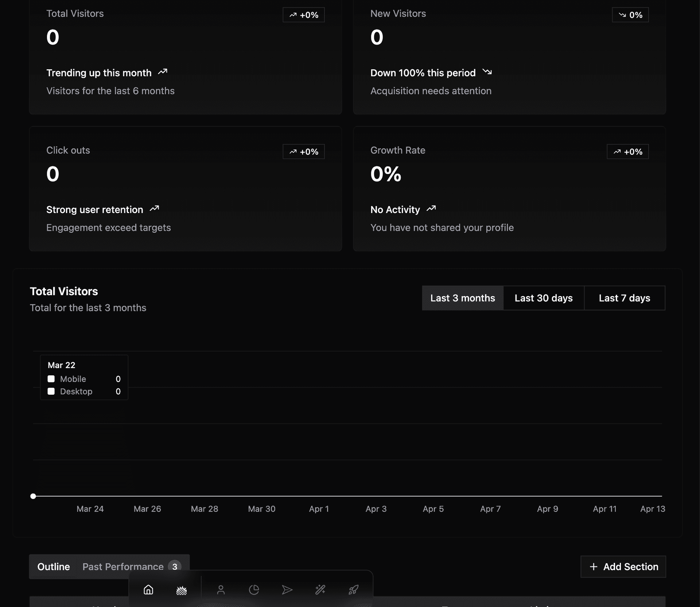700x607 pixels.
Task: Click the chart data point at line start
Action: pyautogui.click(x=33, y=496)
